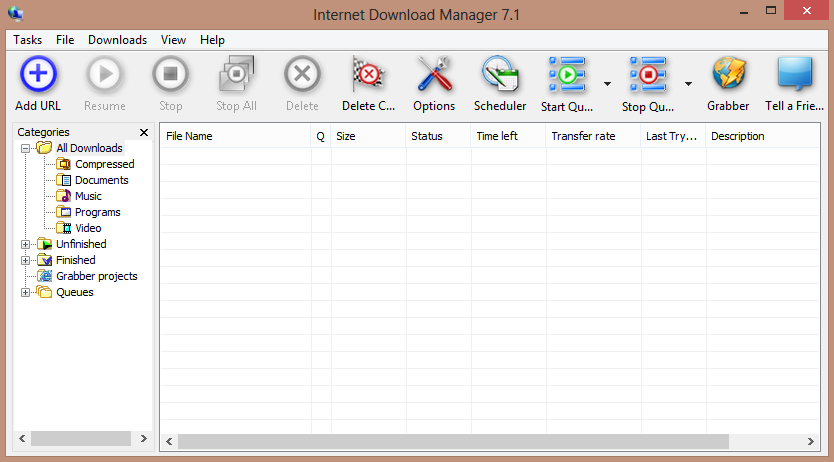
Task: Maximize the Internet Download Manager window
Action: coord(771,11)
